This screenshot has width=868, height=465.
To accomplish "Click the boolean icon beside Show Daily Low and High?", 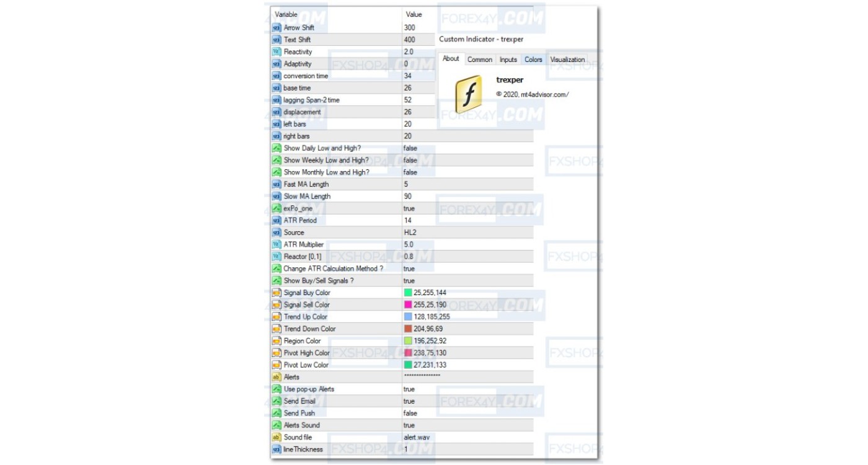I will click(x=277, y=148).
